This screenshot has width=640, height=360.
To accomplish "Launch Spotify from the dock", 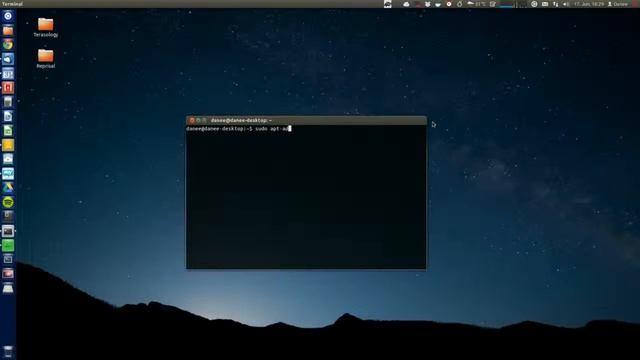I will coord(8,202).
